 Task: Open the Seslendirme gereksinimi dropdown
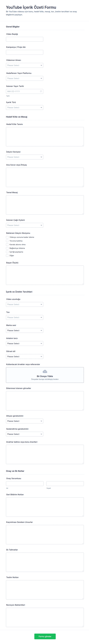(x=25, y=434)
